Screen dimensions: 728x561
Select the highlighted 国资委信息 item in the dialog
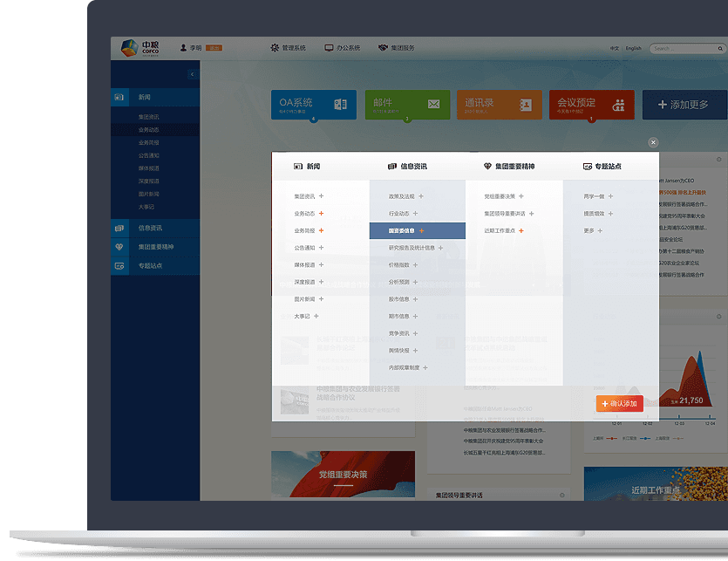[x=402, y=230]
